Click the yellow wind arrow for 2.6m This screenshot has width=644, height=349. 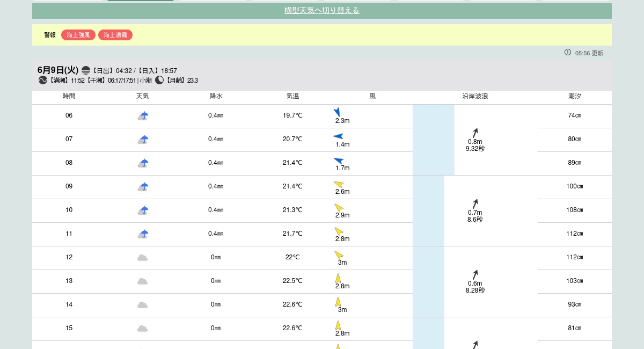(338, 184)
